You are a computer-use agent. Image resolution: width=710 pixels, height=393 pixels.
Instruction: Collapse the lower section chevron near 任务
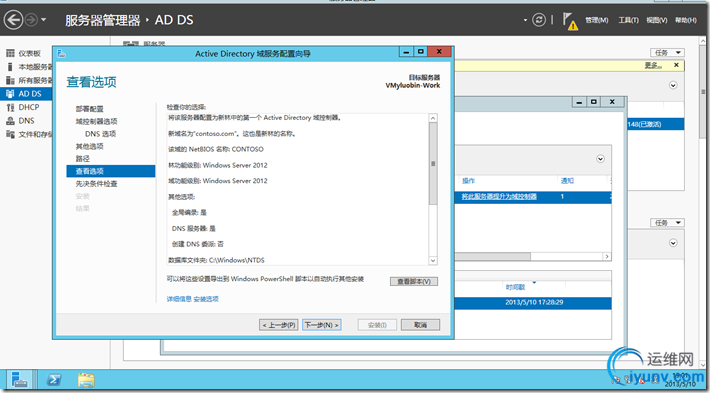[673, 243]
